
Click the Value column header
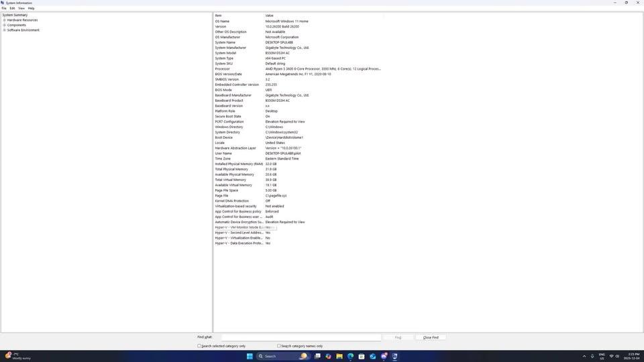pos(323,15)
